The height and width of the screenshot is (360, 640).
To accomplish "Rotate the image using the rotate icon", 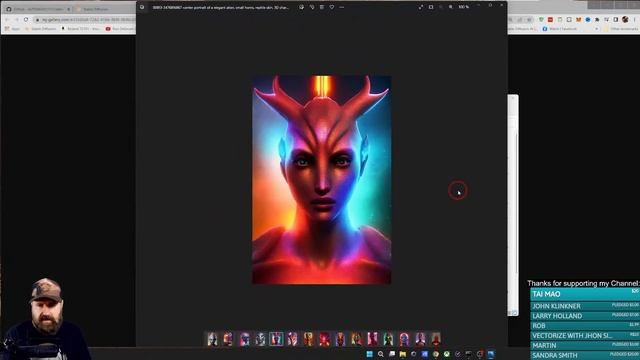I will [312, 7].
